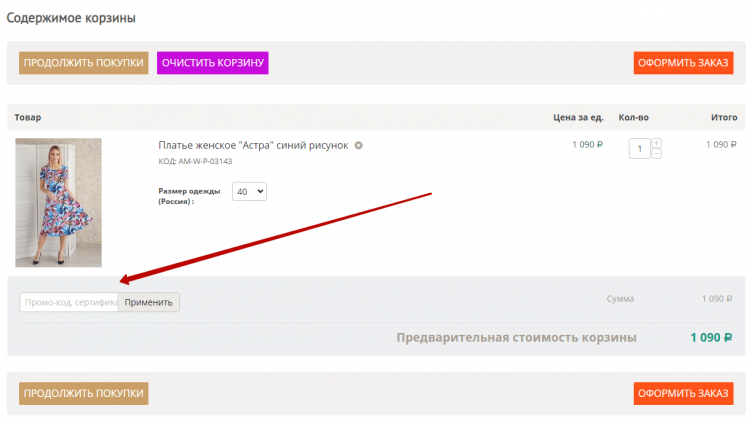The image size is (752, 424).
Task: Increase quantity with the plus stepper
Action: (x=657, y=143)
